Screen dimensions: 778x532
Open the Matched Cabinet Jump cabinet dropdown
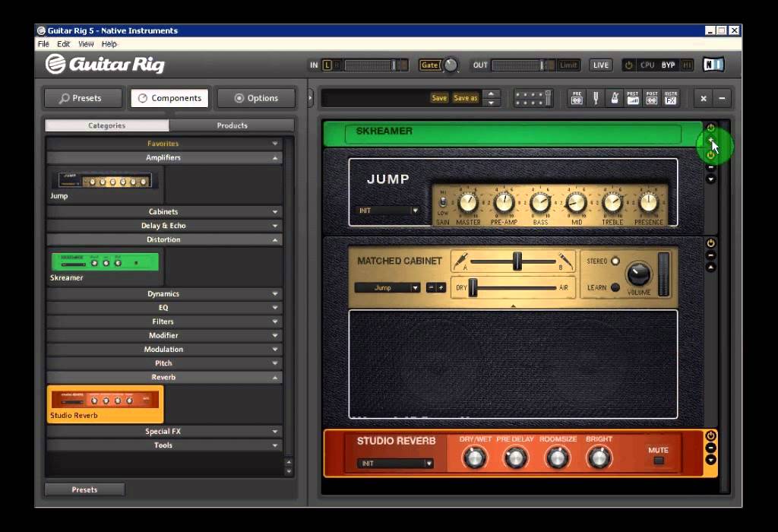pos(387,288)
